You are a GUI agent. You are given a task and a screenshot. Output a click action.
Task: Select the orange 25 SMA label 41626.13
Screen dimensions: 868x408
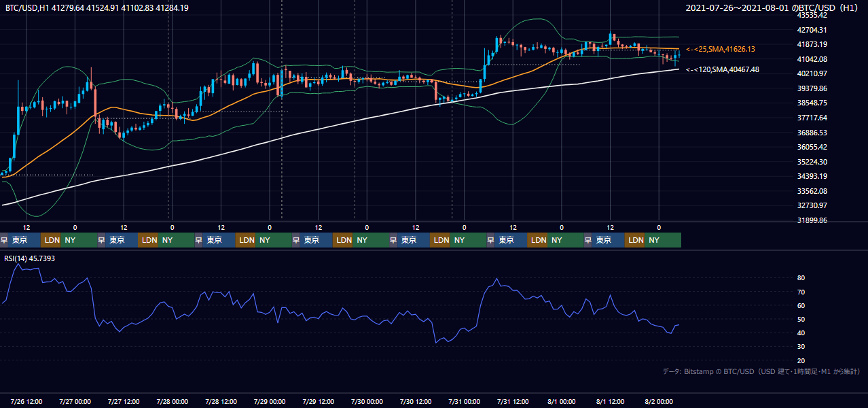pos(720,49)
